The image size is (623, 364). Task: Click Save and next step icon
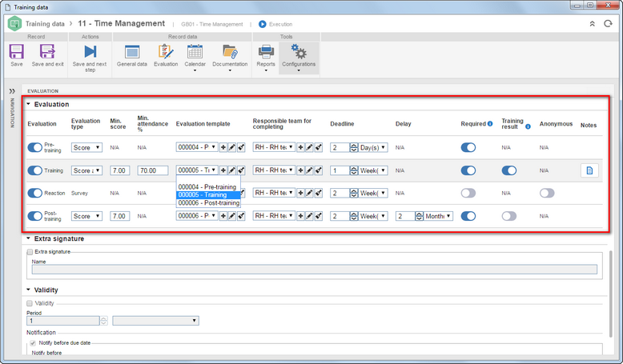(x=90, y=58)
